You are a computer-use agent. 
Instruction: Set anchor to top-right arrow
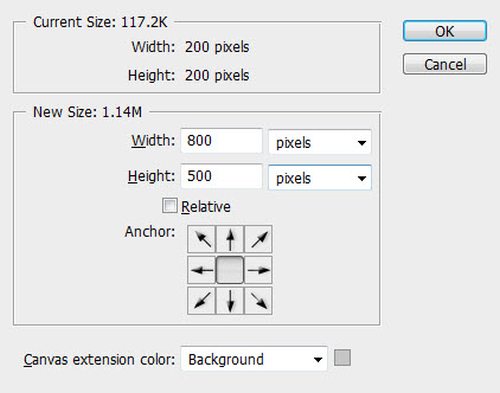259,239
